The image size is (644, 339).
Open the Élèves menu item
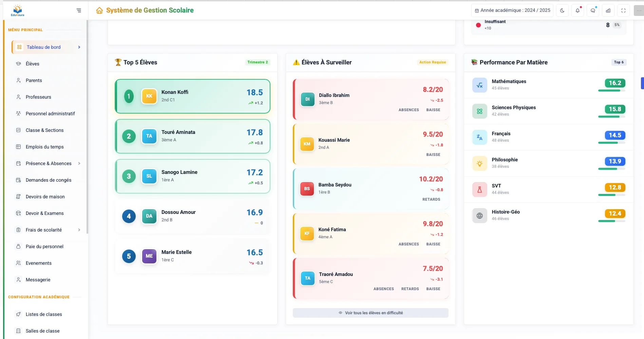point(33,64)
